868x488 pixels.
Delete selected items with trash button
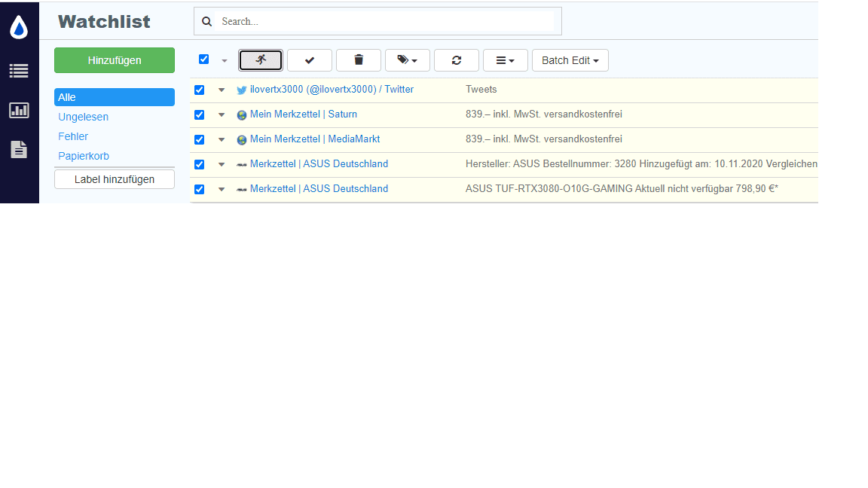pos(359,60)
